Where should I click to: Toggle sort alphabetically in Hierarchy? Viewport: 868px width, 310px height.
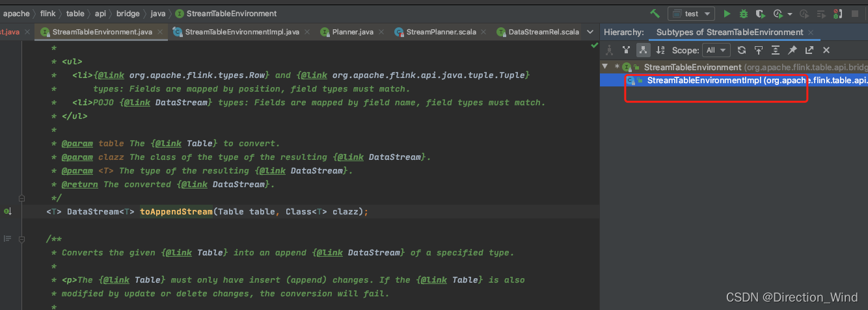[x=660, y=50]
